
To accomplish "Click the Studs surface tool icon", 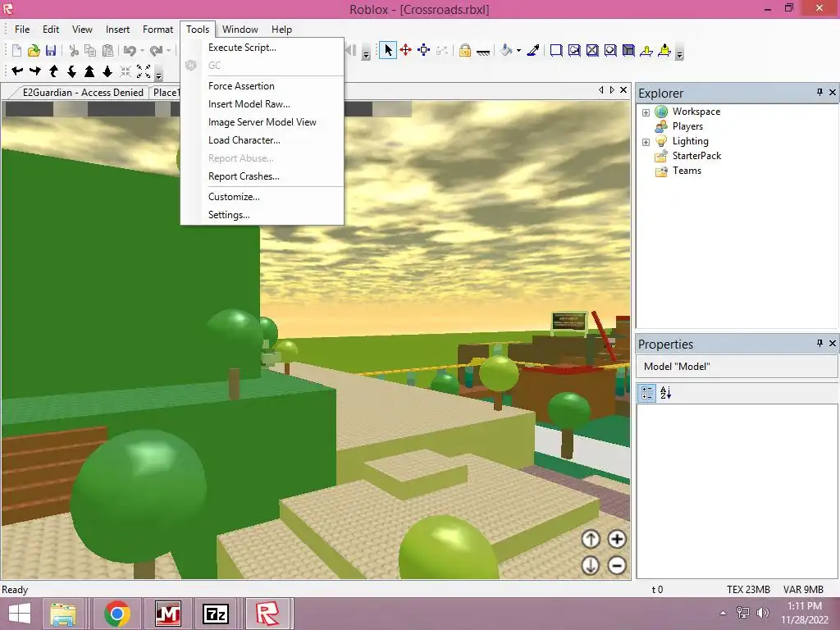I will tap(610, 50).
